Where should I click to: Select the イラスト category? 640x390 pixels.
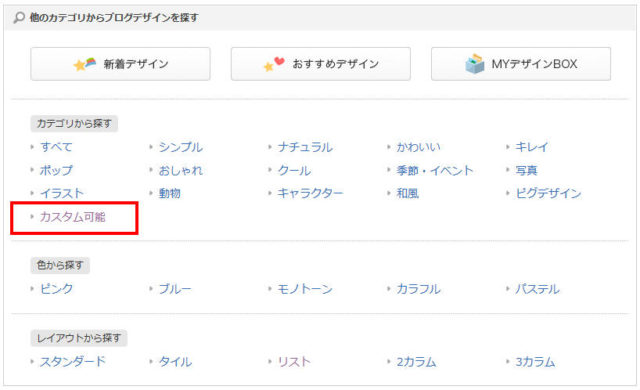62,193
